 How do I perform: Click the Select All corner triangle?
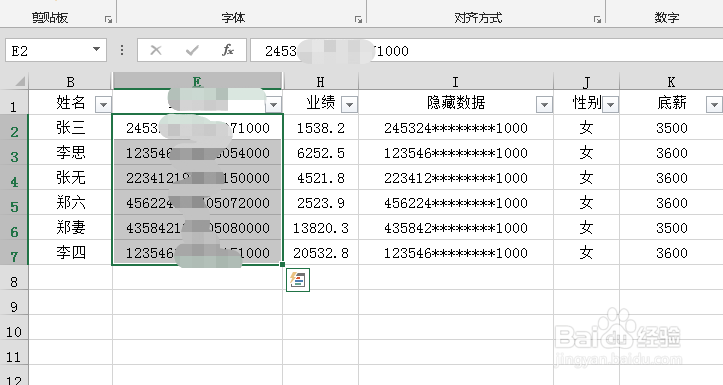(x=20, y=82)
